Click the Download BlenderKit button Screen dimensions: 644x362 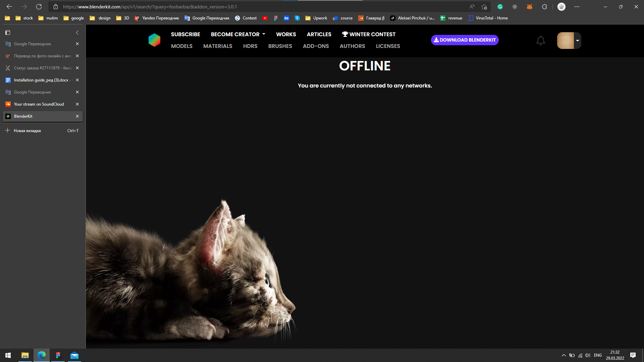click(x=465, y=40)
